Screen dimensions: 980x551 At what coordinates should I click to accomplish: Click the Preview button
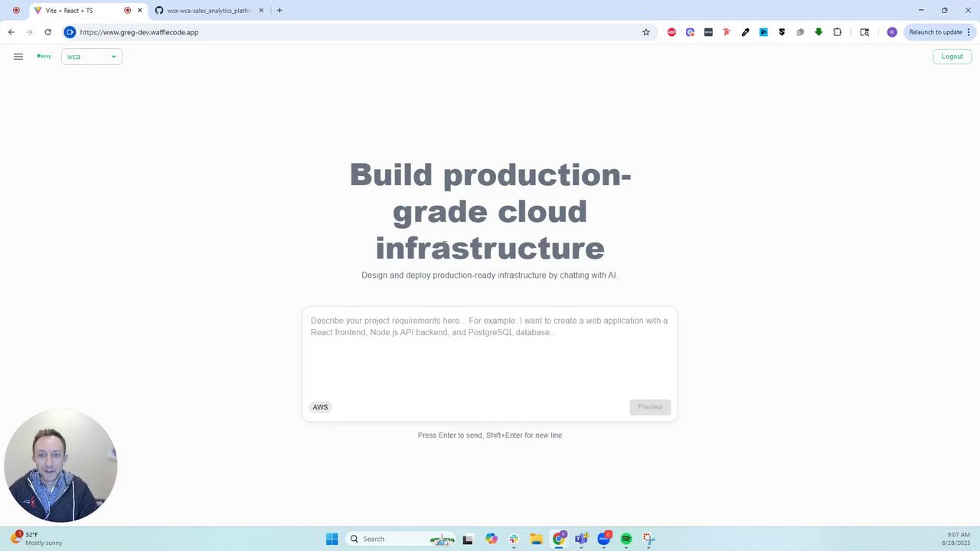tap(650, 407)
